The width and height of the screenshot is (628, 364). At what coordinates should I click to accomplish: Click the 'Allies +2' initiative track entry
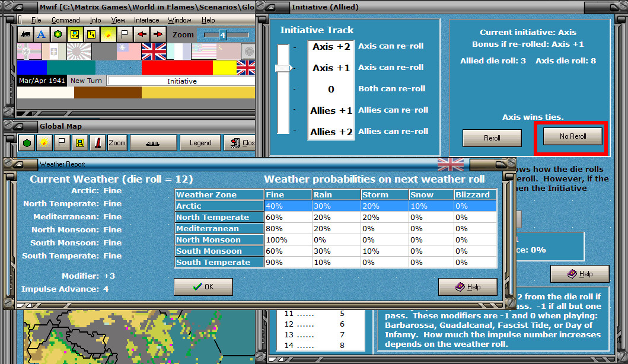pyautogui.click(x=331, y=132)
